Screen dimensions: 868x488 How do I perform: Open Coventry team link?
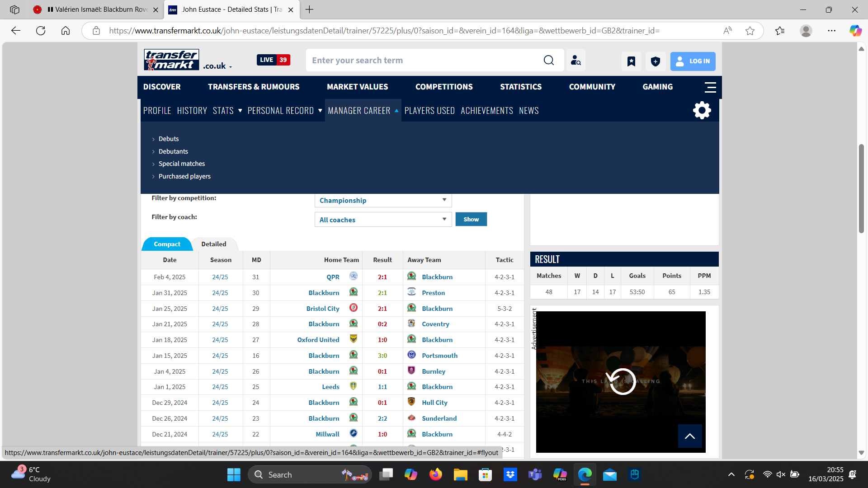435,324
